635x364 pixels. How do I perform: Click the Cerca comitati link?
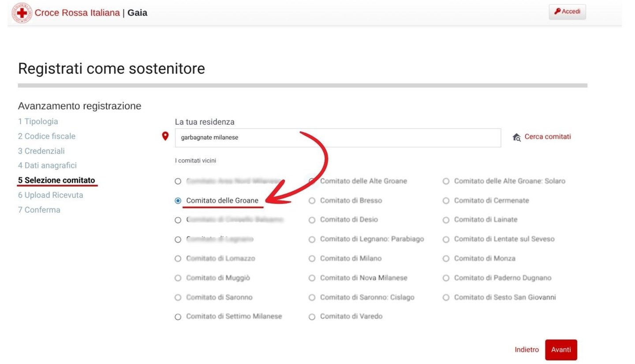pos(547,137)
